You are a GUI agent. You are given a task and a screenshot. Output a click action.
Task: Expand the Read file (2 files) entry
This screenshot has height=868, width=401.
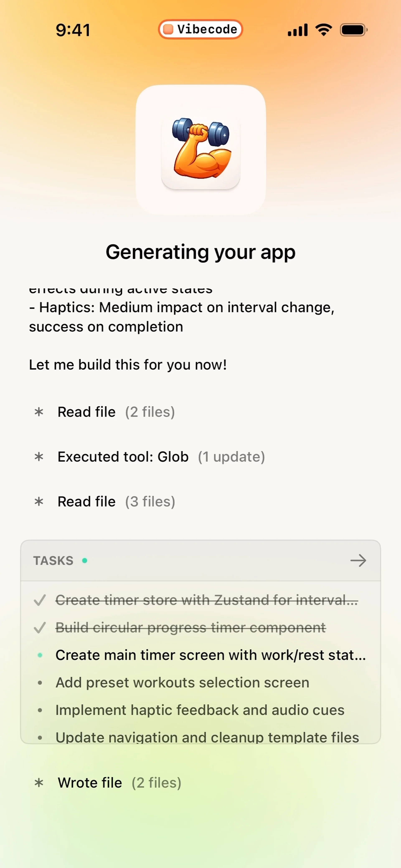click(116, 412)
